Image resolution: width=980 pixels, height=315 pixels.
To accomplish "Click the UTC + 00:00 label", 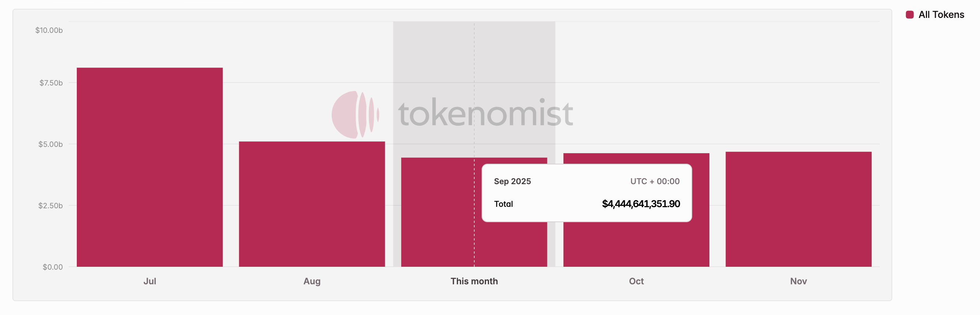I will click(x=654, y=181).
